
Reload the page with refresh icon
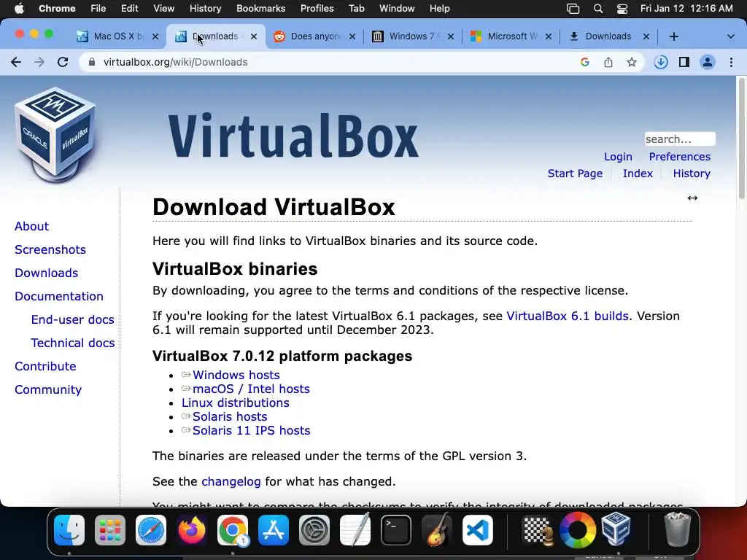click(63, 62)
